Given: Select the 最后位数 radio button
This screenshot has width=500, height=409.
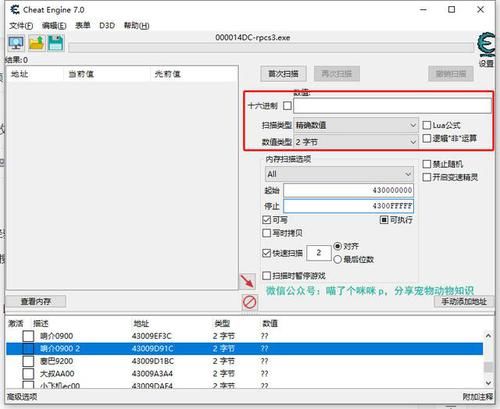Looking at the screenshot, I should pos(337,259).
